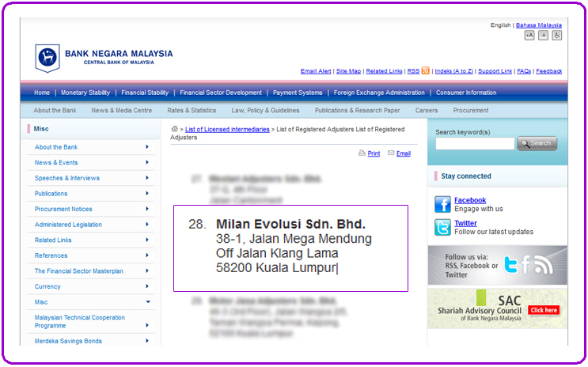Viewport: 588px width, 367px height.
Task: Open Law, Policy & Guidelines tab
Action: (x=265, y=110)
